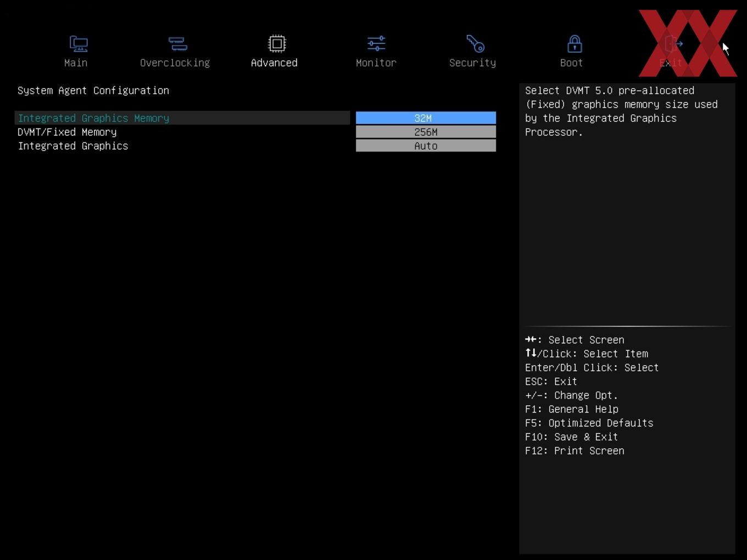Click the ESC: Exit hint
Viewport: 747px width, 560px height.
[x=551, y=381]
